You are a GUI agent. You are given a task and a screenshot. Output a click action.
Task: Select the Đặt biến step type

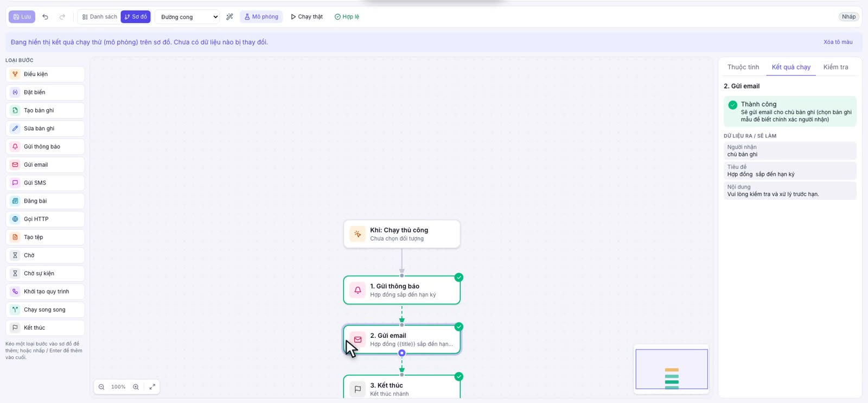point(45,92)
